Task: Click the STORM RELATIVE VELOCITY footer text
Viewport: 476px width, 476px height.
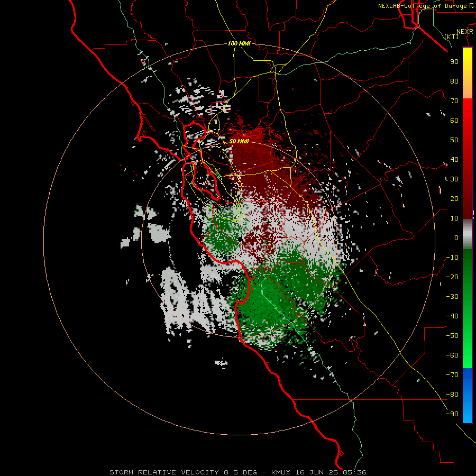Action: [x=164, y=472]
